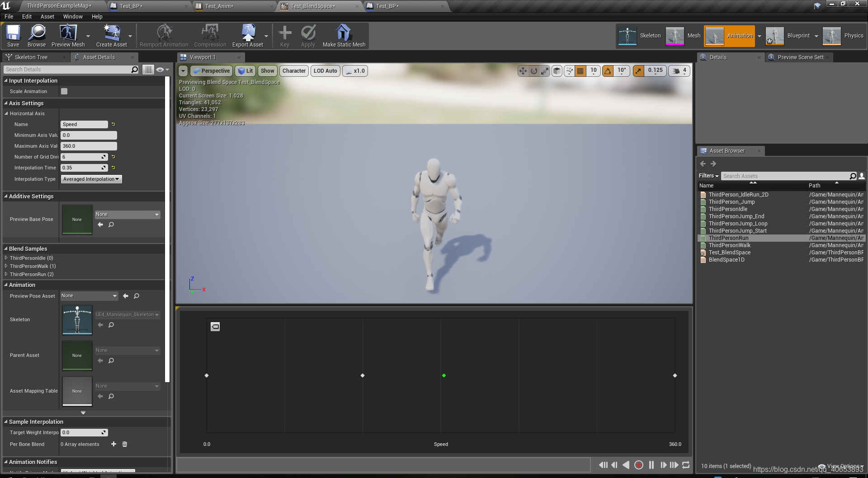The width and height of the screenshot is (868, 478).
Task: Click the x1.0 playback speed button
Action: tap(355, 71)
